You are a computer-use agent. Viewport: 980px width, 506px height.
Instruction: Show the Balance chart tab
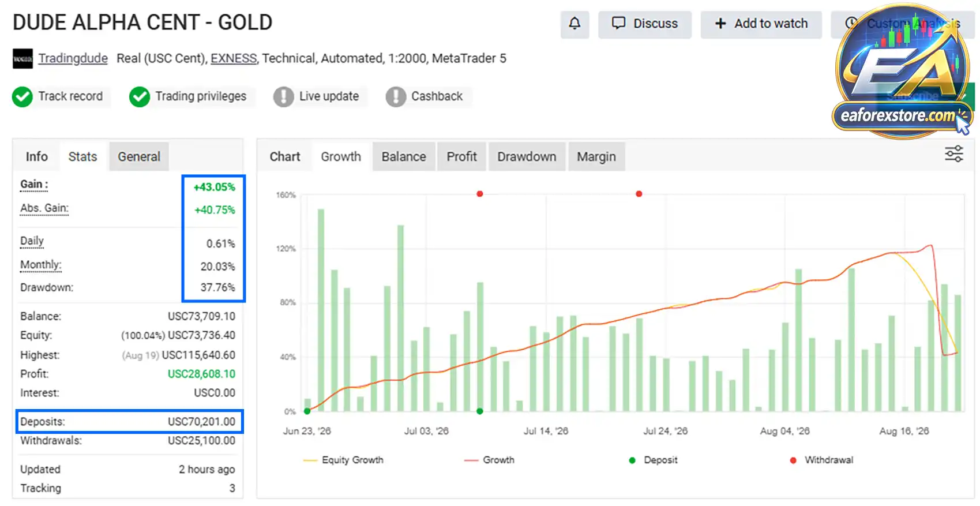click(404, 156)
